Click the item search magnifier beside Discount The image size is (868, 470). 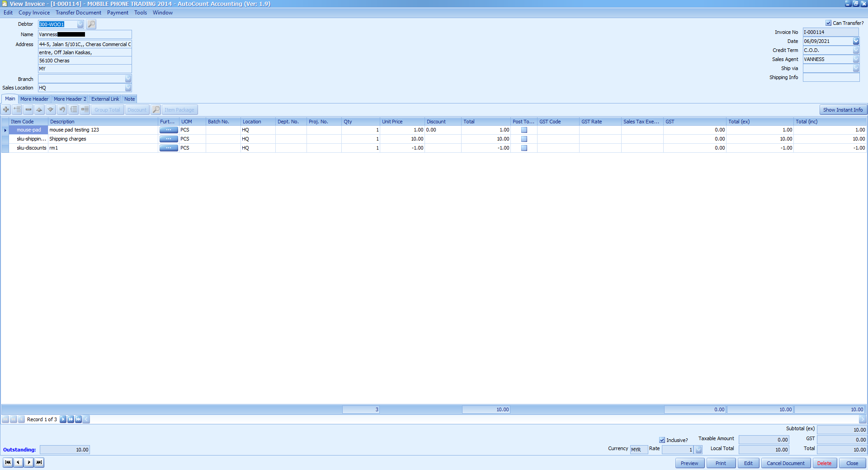click(x=156, y=109)
